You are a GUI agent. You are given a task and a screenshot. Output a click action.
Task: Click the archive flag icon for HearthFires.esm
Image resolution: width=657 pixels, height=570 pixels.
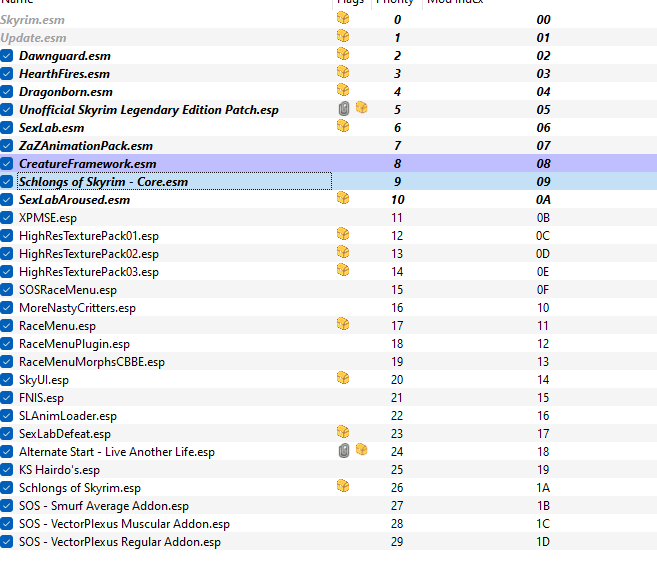tap(343, 72)
